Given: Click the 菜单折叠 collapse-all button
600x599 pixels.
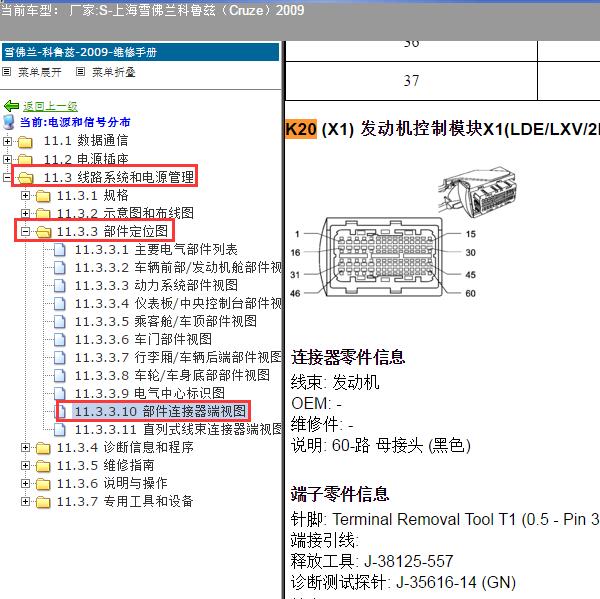Looking at the screenshot, I should 114,72.
